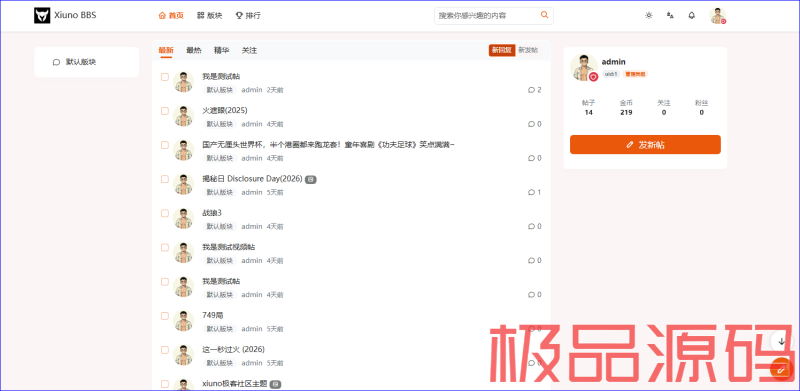The width and height of the screenshot is (800, 391).
Task: Click the image badge beside xiuno极客社区主题
Action: pos(276,384)
